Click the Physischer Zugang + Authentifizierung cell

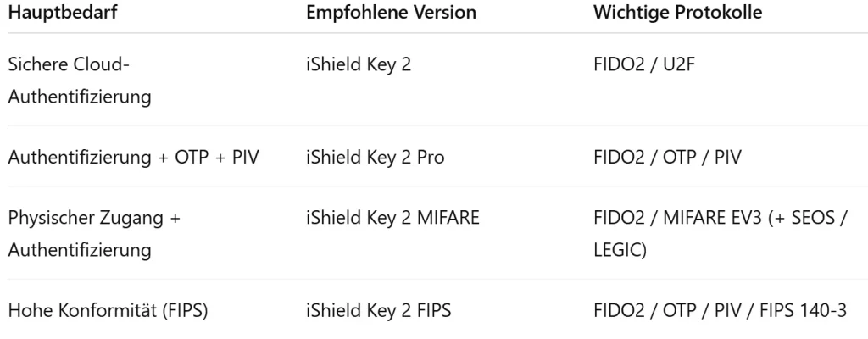pyautogui.click(x=94, y=234)
